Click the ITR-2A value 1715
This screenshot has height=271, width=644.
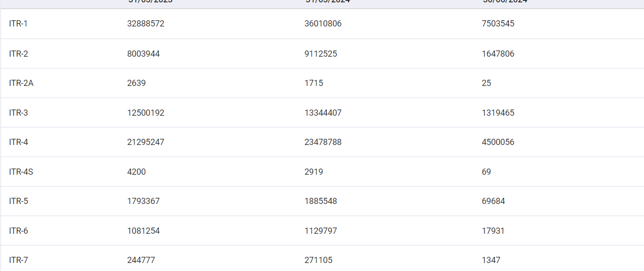314,83
